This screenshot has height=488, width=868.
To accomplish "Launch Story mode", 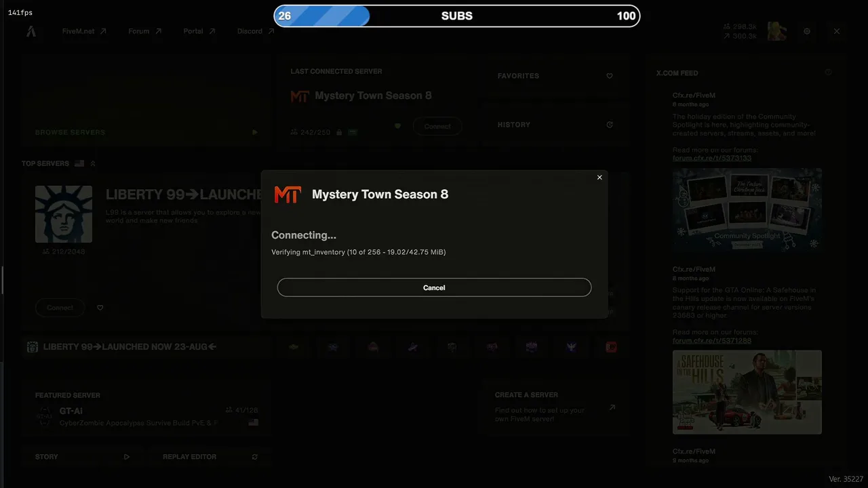I will pos(81,457).
